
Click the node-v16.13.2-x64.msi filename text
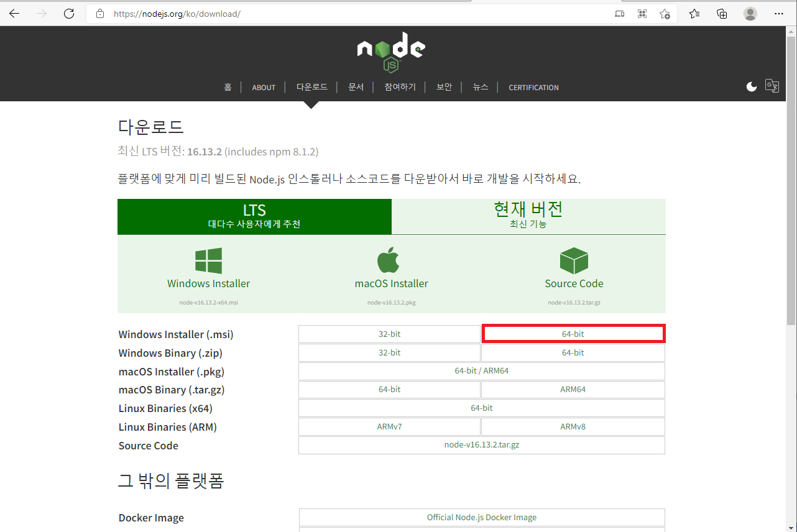(208, 303)
